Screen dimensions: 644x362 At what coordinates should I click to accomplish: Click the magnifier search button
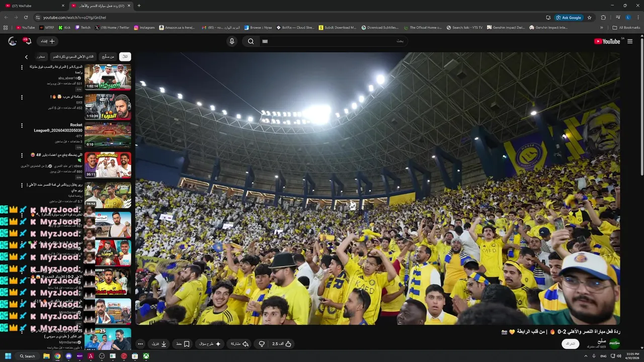point(251,41)
